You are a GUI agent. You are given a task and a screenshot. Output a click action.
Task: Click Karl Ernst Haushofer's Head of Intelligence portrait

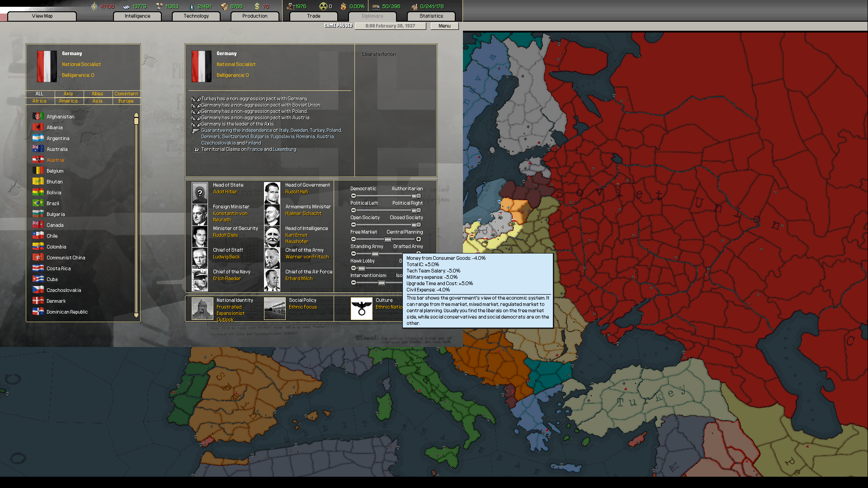click(272, 236)
